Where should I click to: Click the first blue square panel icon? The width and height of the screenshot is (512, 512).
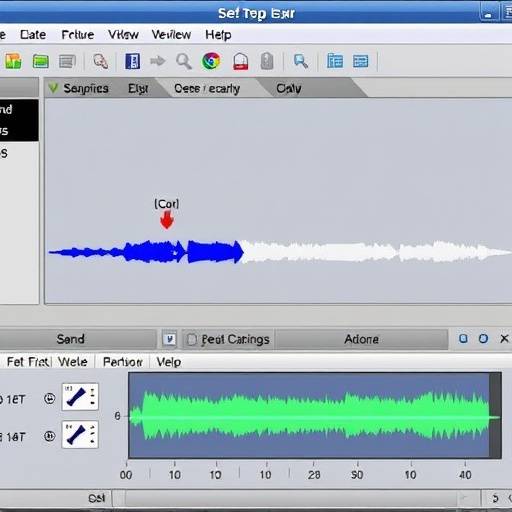click(x=463, y=339)
